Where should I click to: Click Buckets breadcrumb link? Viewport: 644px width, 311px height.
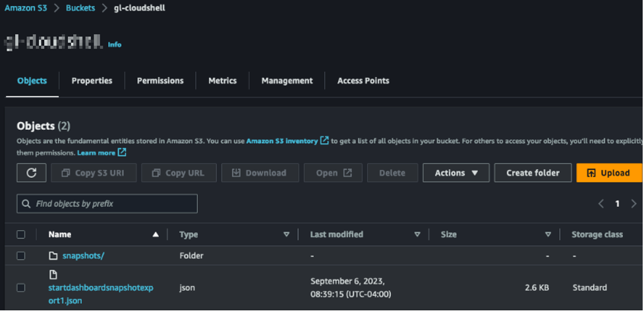[x=80, y=8]
